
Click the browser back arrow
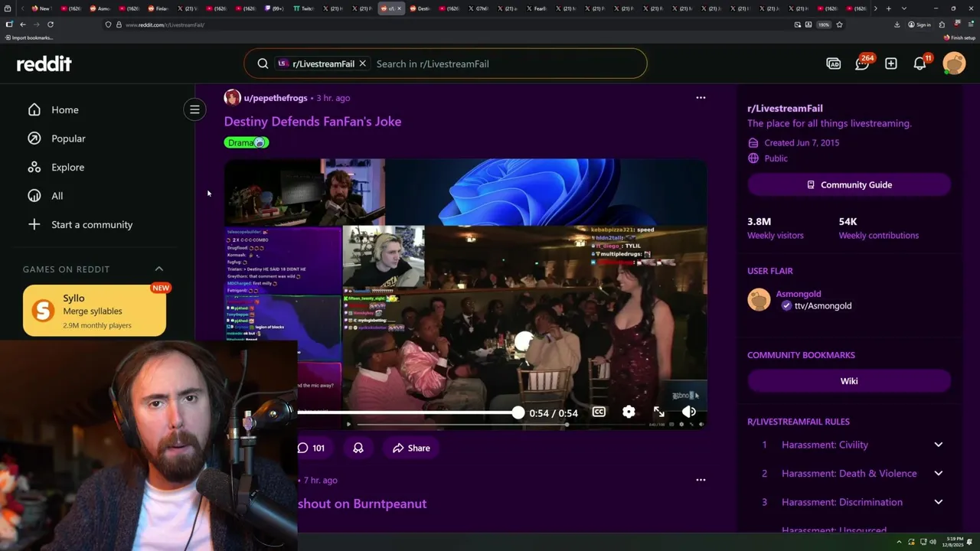click(x=22, y=24)
